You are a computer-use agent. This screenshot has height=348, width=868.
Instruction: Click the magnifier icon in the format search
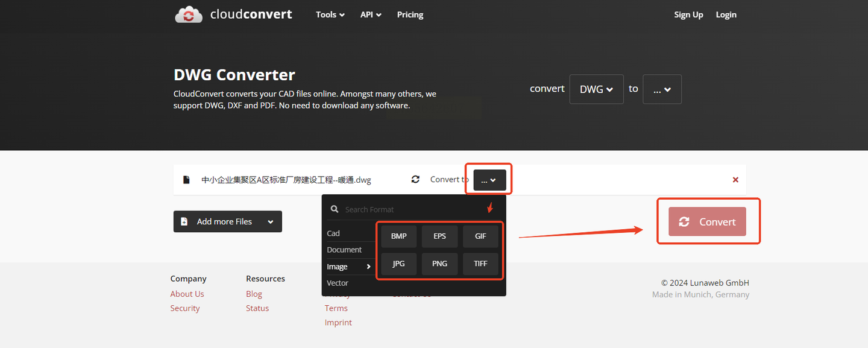(x=335, y=209)
